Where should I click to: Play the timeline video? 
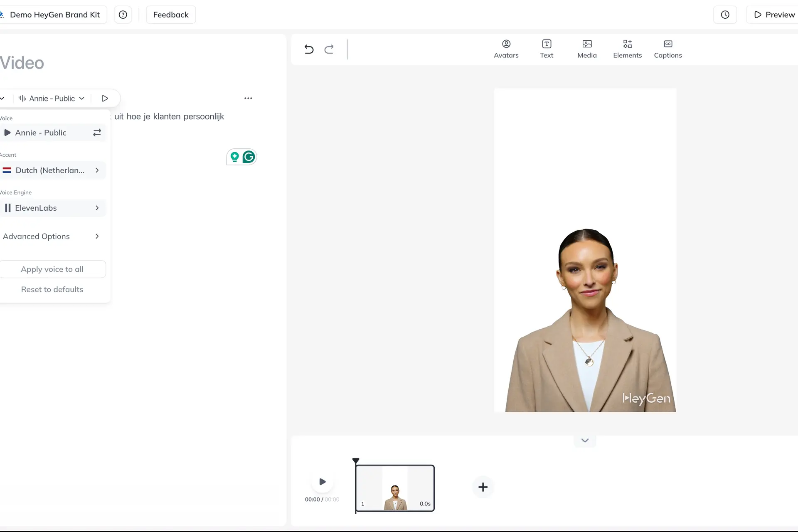click(x=322, y=482)
